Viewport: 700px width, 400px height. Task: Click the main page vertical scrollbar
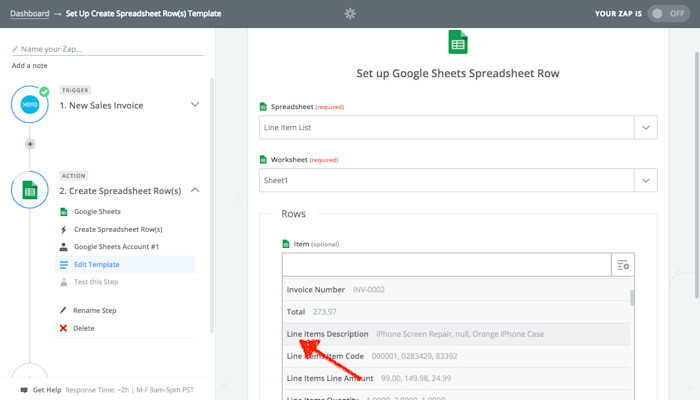coord(697,175)
